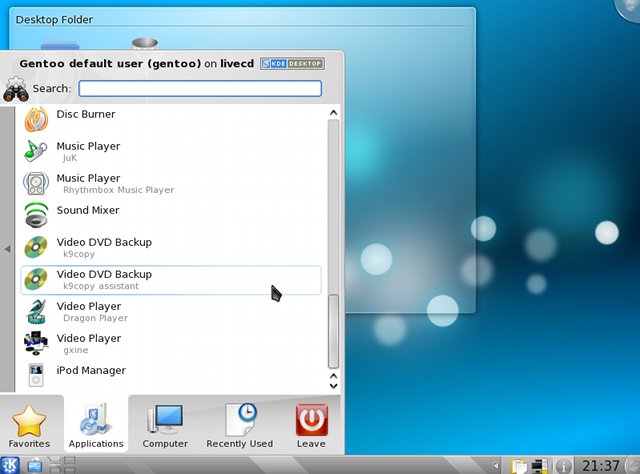Launch k9copy Video DVD Backup
The height and width of the screenshot is (474, 640).
171,248
